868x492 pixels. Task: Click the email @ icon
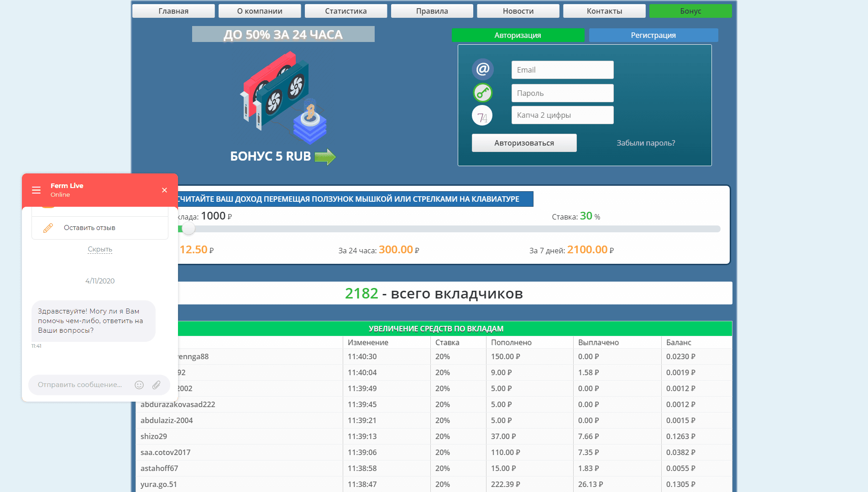coord(482,69)
